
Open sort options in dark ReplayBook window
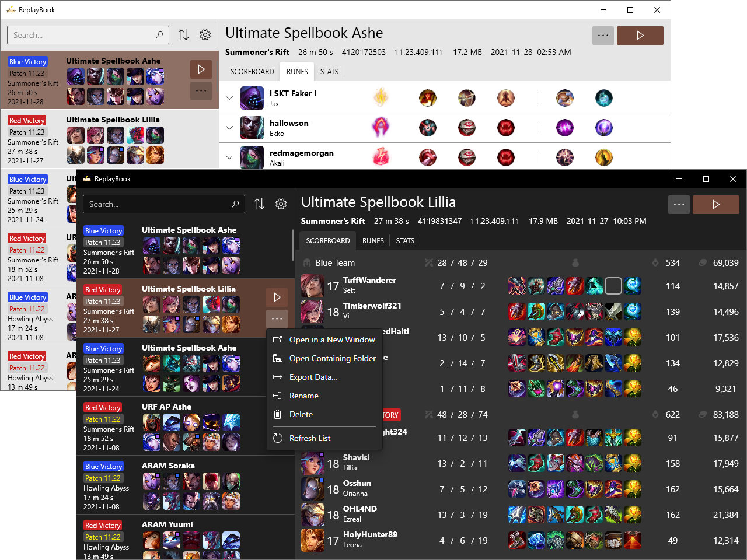[x=260, y=204]
